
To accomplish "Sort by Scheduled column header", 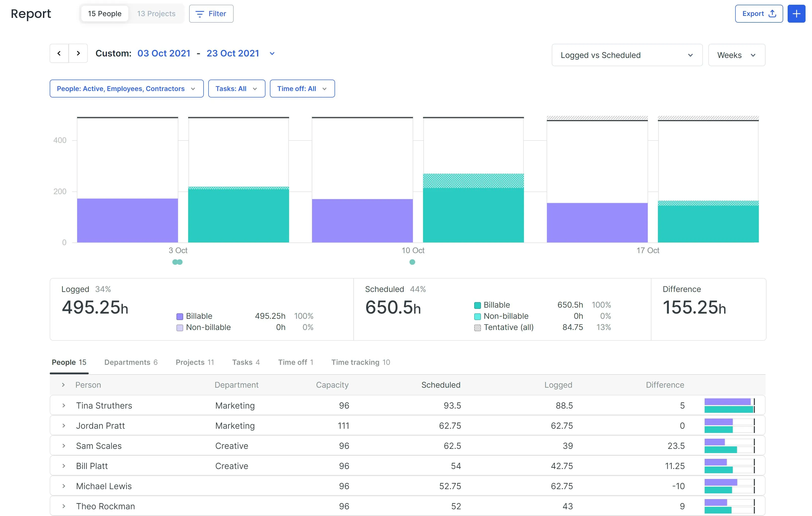I will pyautogui.click(x=441, y=385).
